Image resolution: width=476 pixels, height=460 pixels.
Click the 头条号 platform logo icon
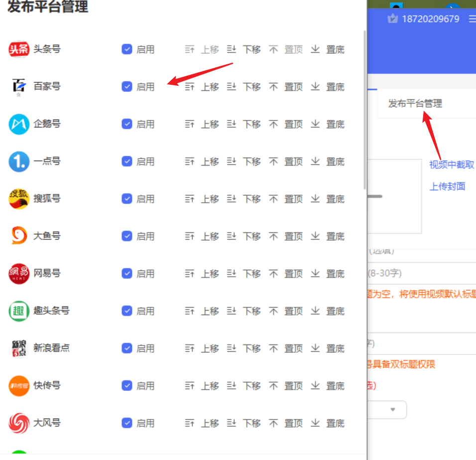point(19,49)
